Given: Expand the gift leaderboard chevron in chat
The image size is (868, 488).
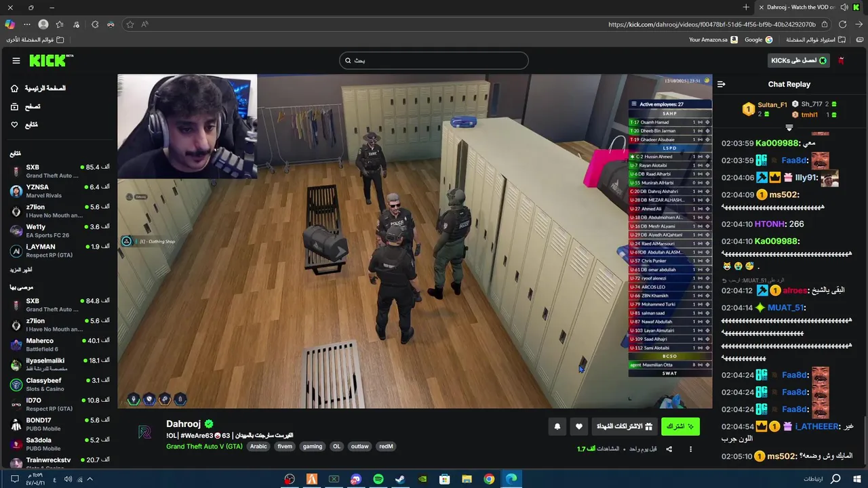Looking at the screenshot, I should (x=789, y=127).
